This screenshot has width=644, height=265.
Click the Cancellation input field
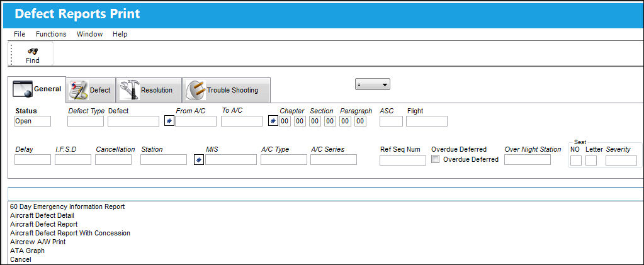click(113, 160)
